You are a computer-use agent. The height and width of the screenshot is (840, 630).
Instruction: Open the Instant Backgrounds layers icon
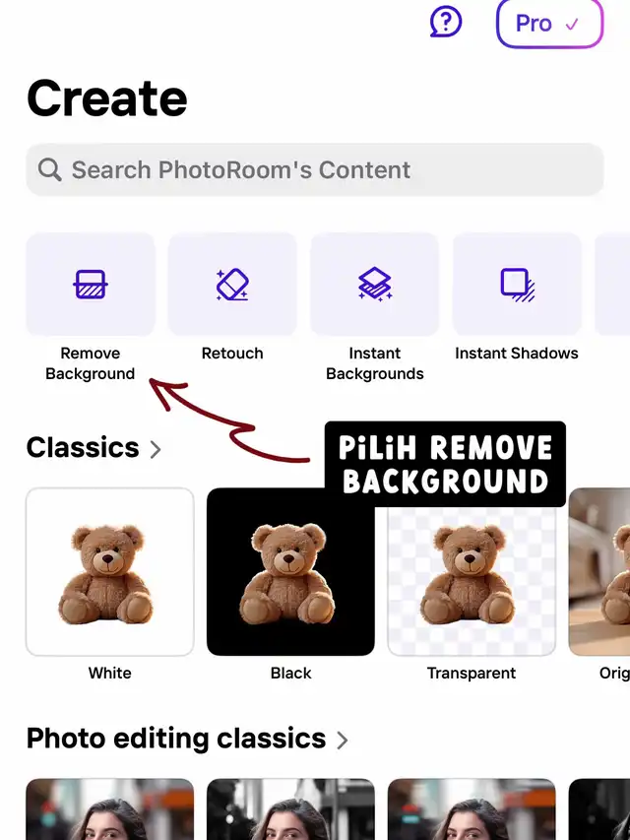click(374, 284)
